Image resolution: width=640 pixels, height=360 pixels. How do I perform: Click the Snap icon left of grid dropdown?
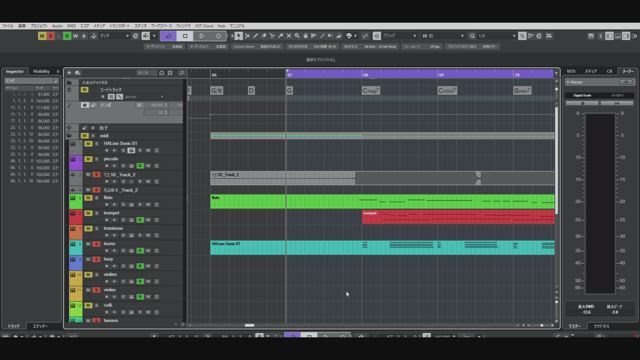tap(377, 36)
